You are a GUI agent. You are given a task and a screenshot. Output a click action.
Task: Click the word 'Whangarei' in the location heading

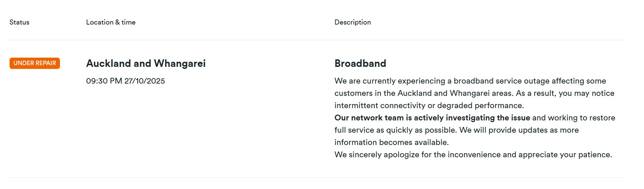(180, 63)
